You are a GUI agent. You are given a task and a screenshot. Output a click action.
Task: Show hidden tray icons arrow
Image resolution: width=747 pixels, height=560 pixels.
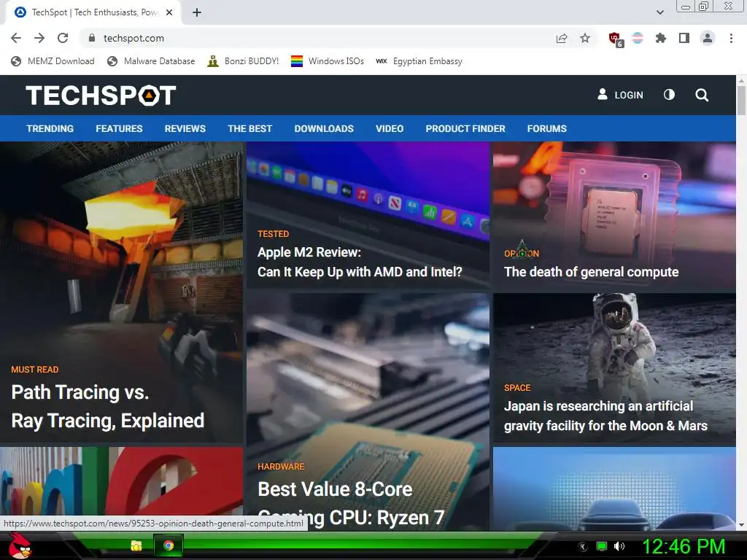583,547
